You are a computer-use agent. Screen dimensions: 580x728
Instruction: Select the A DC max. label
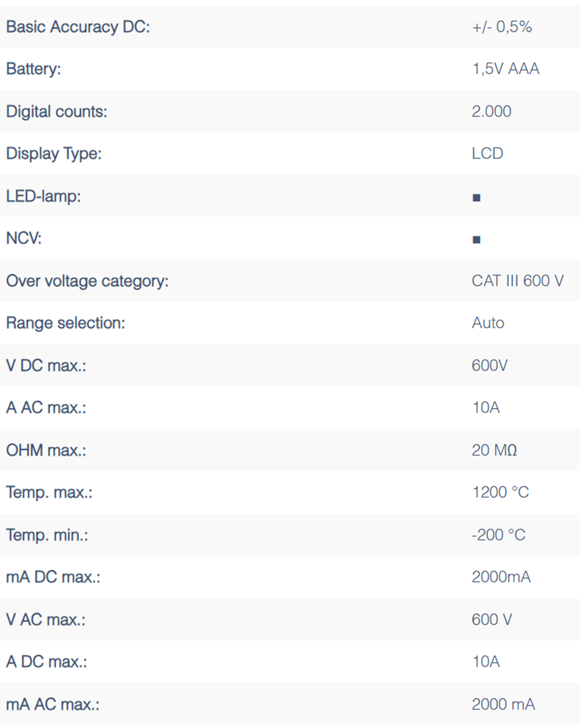[x=47, y=662]
